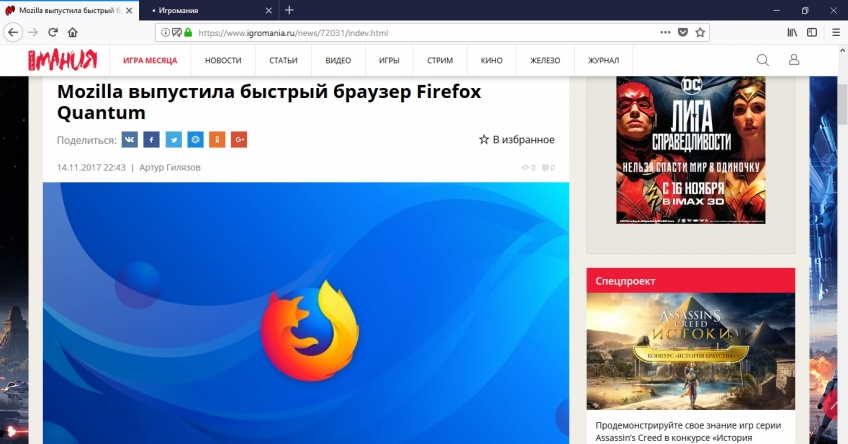Screen dimensions: 848x444
Task: Go back with the browser back arrow
Action: (x=12, y=32)
